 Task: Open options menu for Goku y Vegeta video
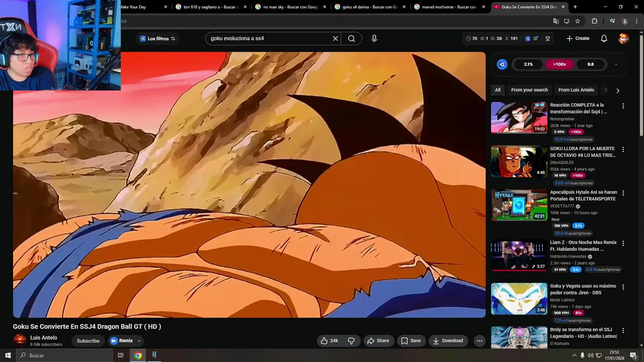pos(623,287)
